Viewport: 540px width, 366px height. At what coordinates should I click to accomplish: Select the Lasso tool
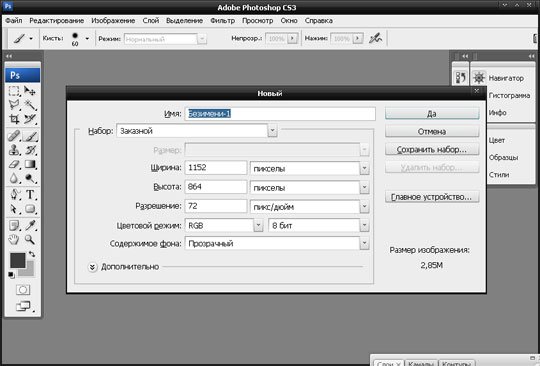coord(14,105)
